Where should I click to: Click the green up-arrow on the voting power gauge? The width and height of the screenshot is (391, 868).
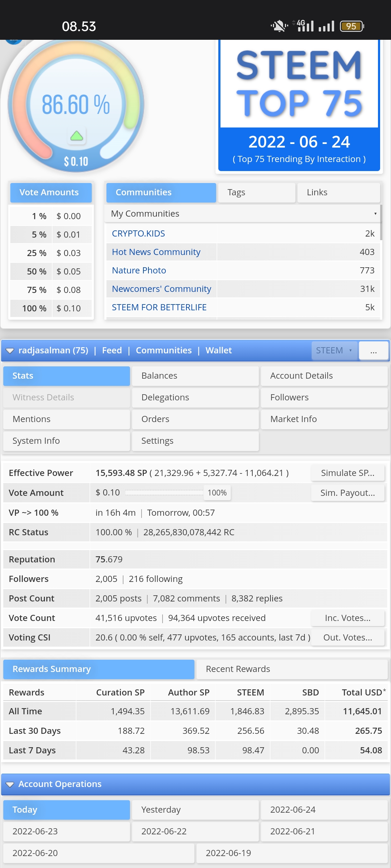(x=76, y=136)
